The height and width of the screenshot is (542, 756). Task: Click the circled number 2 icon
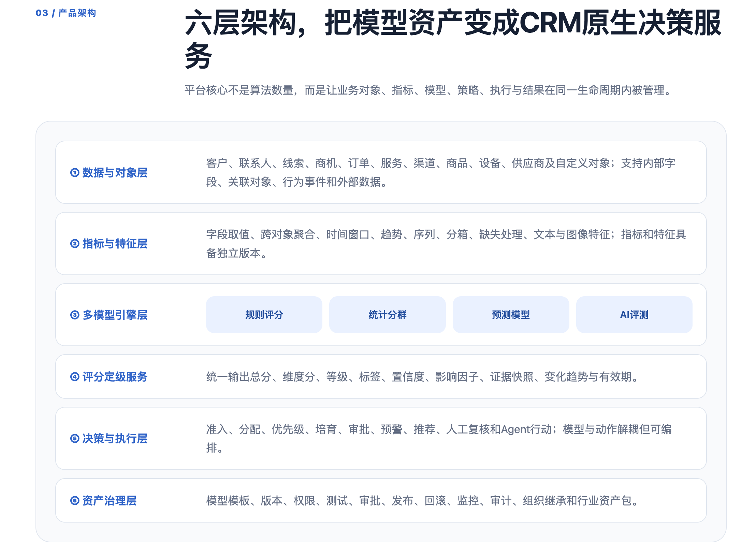point(75,244)
